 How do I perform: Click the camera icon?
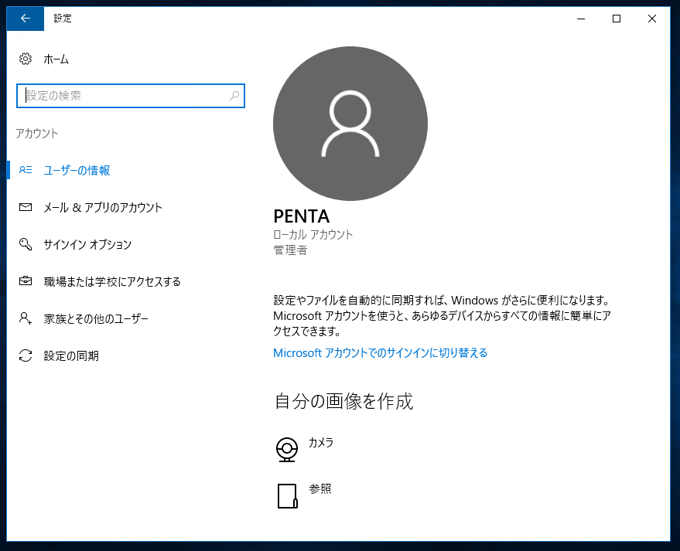[x=287, y=449]
